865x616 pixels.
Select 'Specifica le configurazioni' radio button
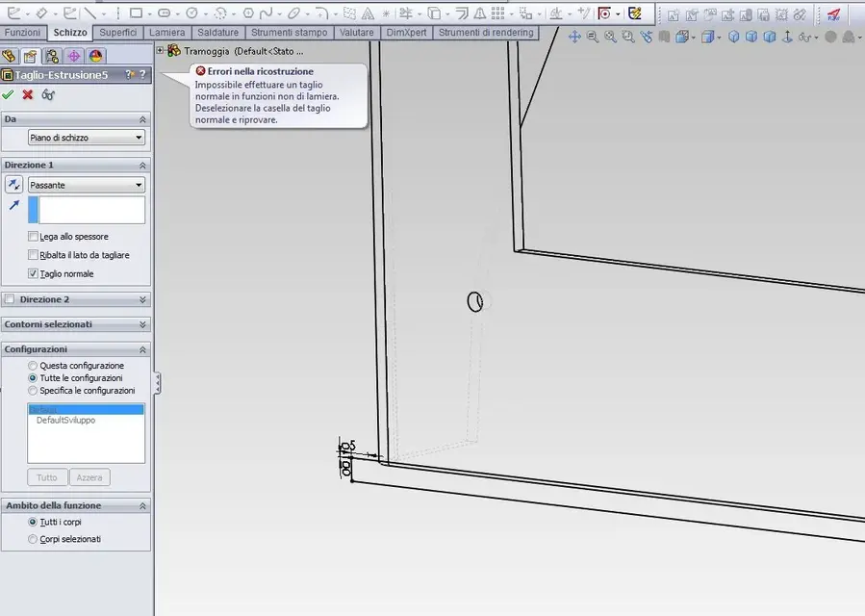coord(33,390)
